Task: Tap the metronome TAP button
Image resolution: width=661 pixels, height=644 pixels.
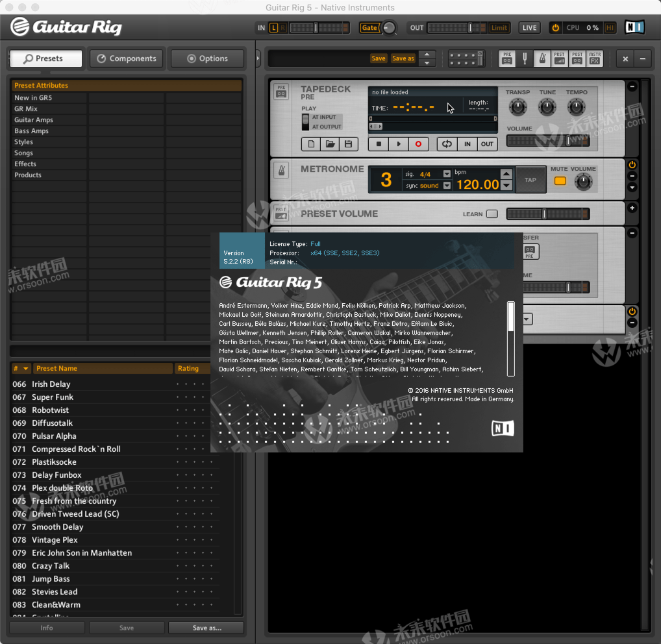Action: (x=530, y=180)
